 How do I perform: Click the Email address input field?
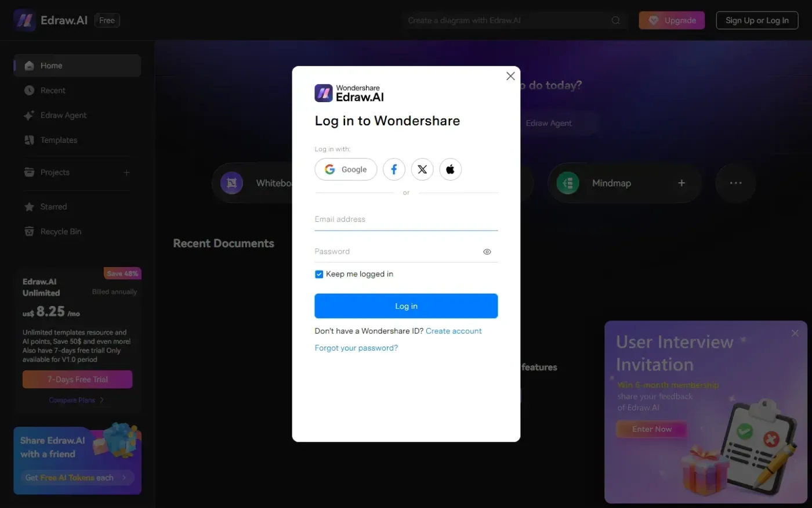point(406,219)
